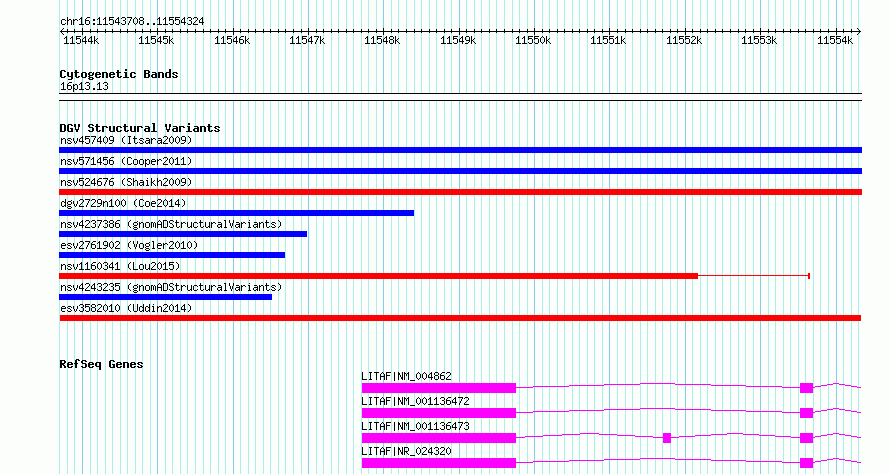Click the 11546k ruler tick label
The image size is (890, 474).
[x=232, y=40]
